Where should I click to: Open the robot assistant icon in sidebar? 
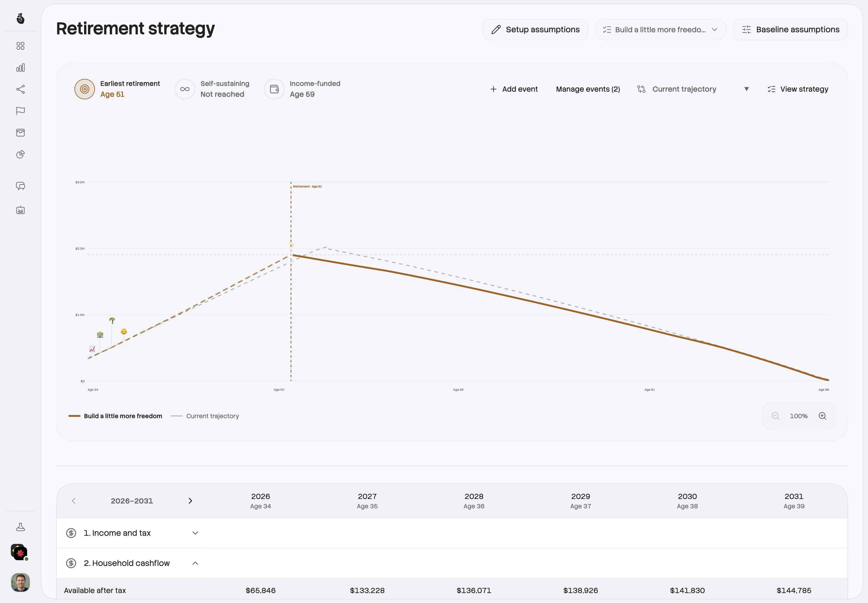(x=20, y=210)
